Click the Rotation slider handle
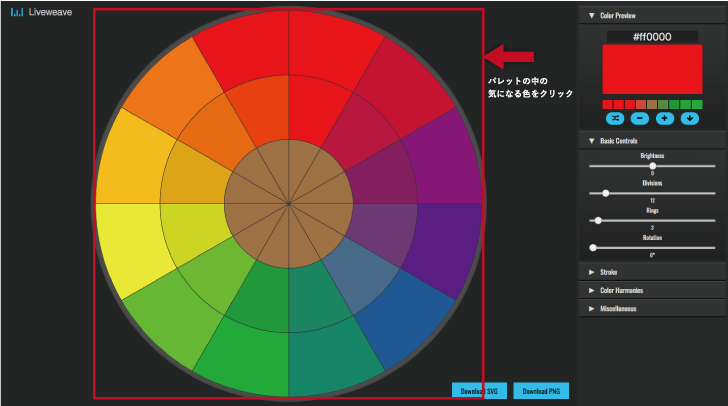 click(x=593, y=248)
